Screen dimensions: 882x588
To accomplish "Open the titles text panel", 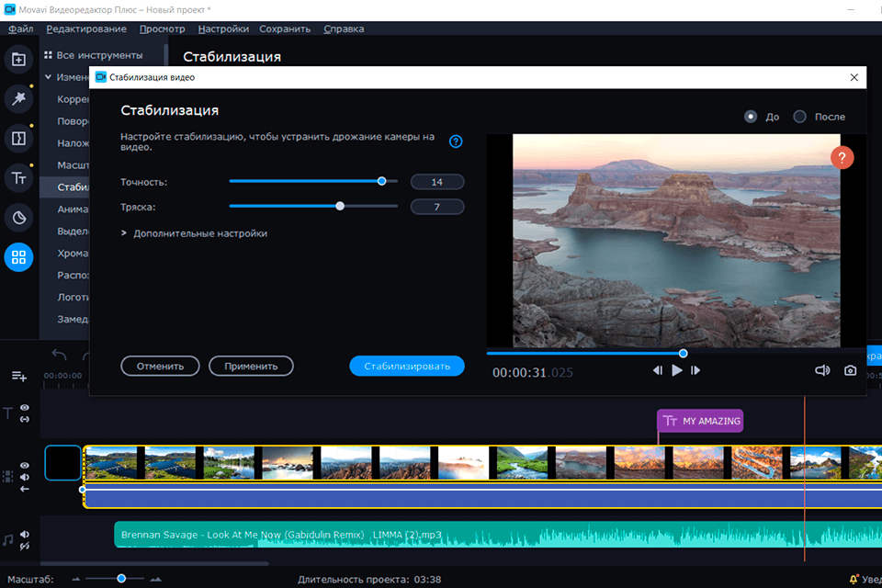I will point(18,178).
